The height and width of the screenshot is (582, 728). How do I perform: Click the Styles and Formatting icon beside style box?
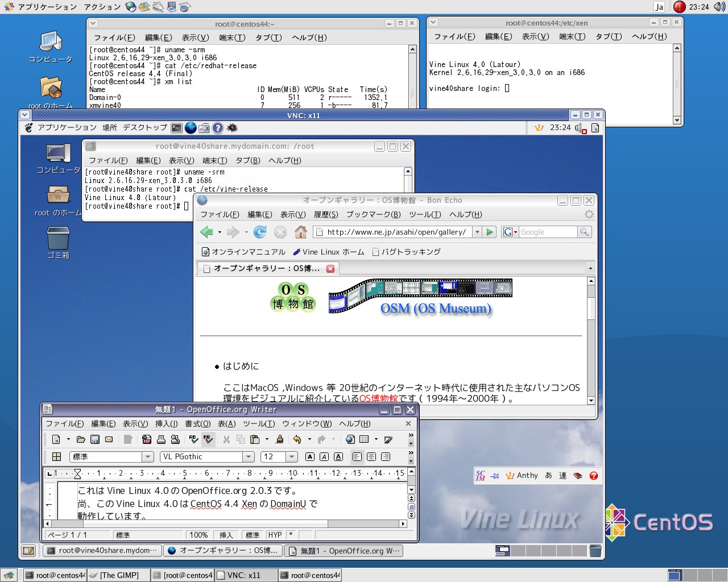tap(56, 456)
